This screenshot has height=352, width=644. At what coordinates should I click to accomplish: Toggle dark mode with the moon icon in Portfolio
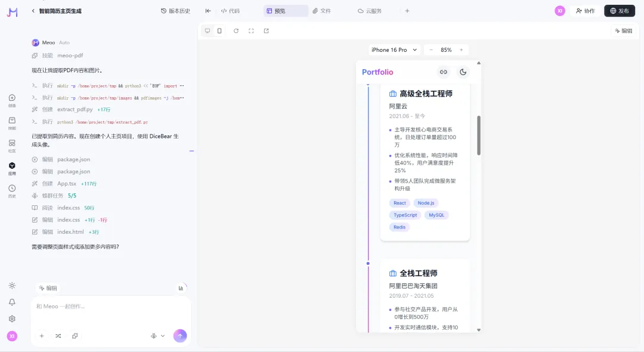tap(463, 72)
